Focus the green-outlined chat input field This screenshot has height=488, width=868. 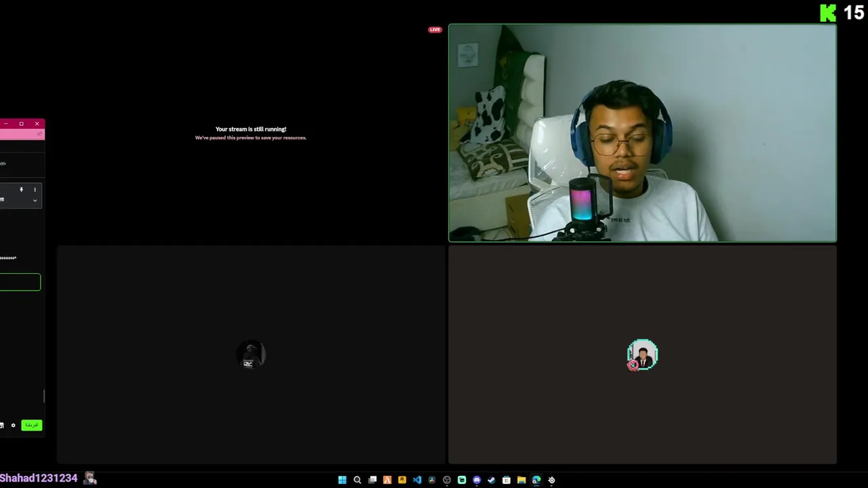[x=20, y=282]
